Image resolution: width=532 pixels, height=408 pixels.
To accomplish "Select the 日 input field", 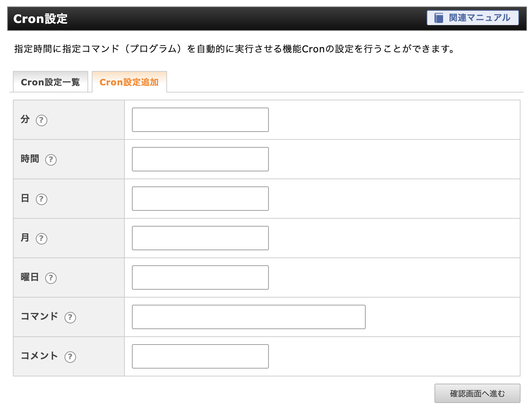I will pos(200,199).
